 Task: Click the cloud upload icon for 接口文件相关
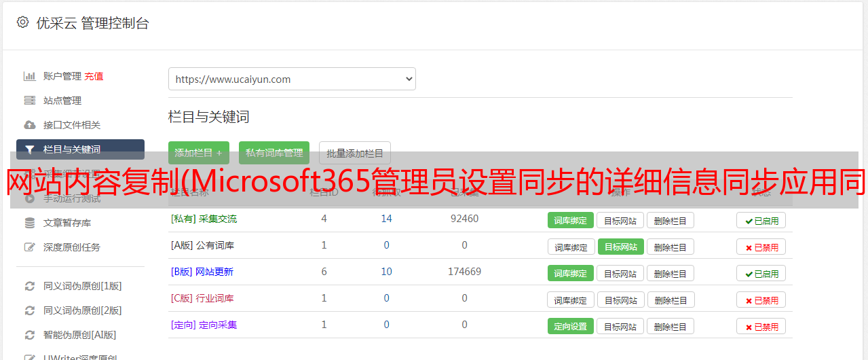pos(29,125)
